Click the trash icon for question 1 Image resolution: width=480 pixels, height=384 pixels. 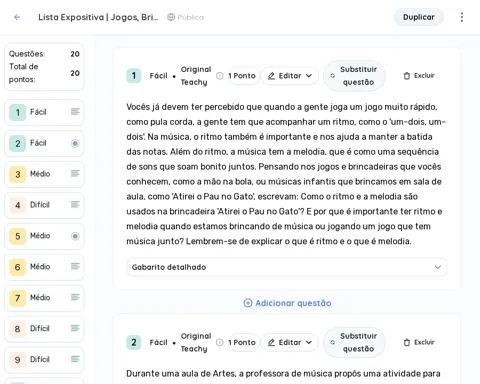coord(407,76)
